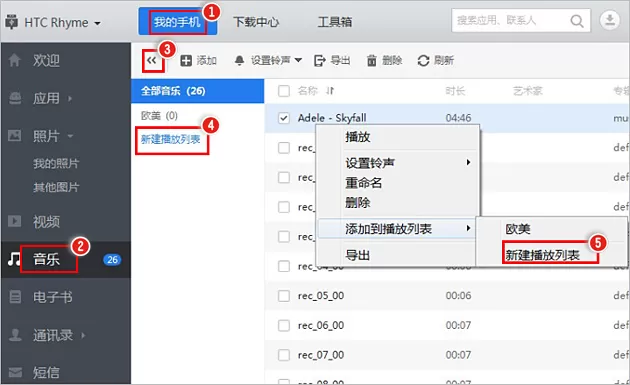Image resolution: width=630 pixels, height=385 pixels.
Task: Click the magnifier search icon
Action: click(577, 21)
